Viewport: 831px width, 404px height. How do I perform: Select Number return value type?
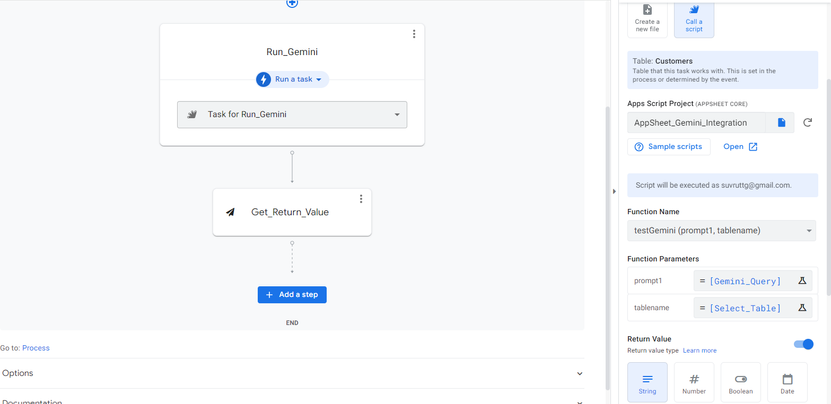coord(694,382)
